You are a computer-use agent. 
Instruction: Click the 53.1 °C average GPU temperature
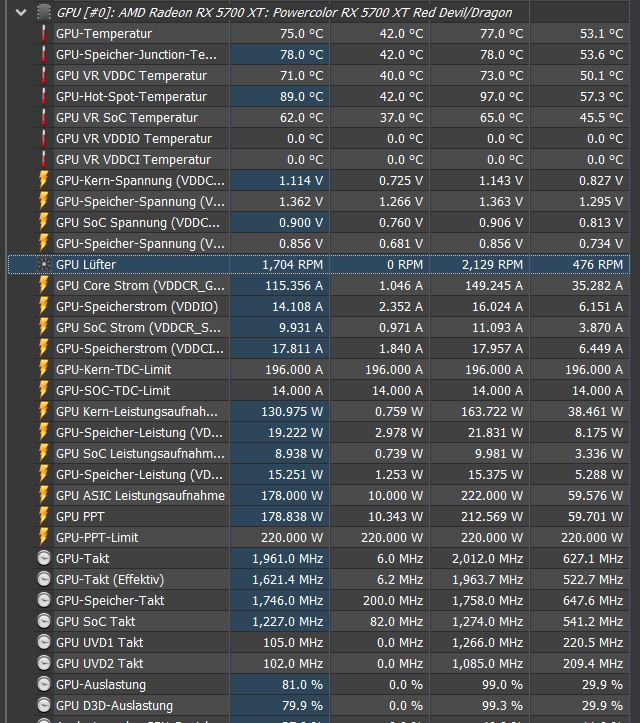pyautogui.click(x=601, y=34)
